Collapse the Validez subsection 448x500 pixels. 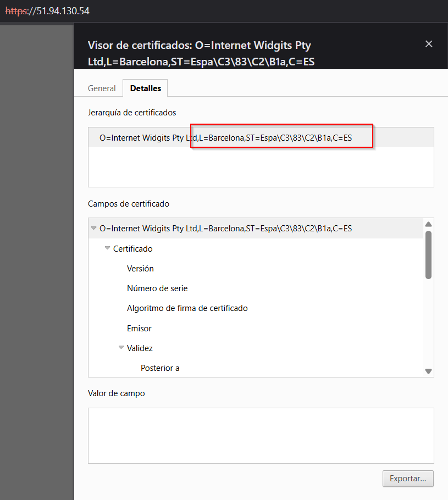tap(121, 348)
